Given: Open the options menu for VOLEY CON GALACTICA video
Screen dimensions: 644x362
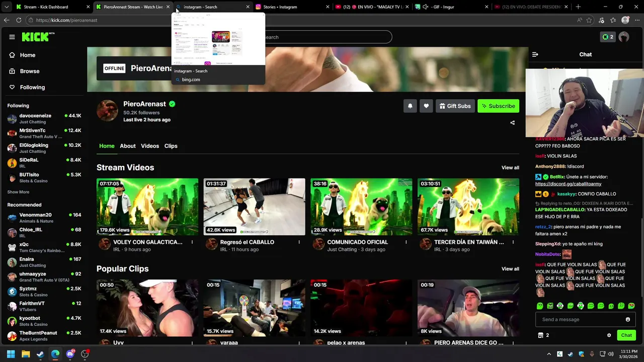Looking at the screenshot, I should (x=192, y=242).
